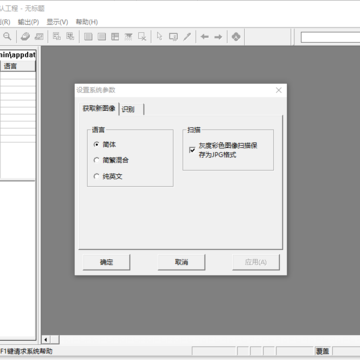The width and height of the screenshot is (360, 360).
Task: Click the arrow pointer selection tool
Action: (x=160, y=36)
